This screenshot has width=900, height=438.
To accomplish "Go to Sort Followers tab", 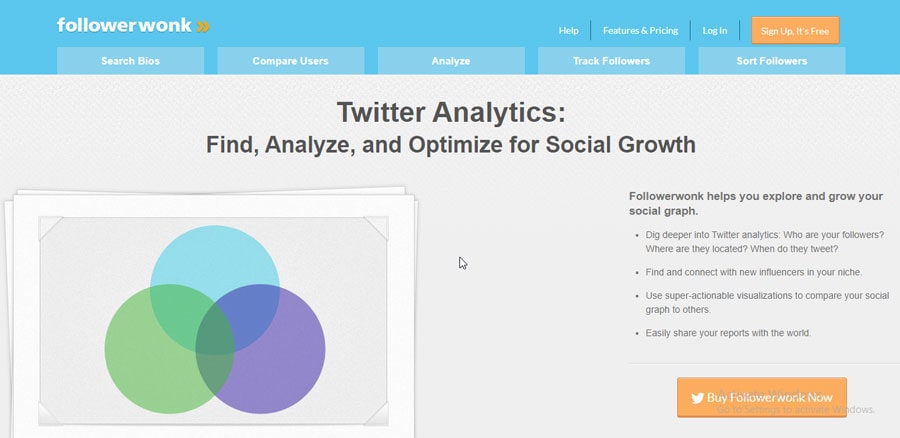I will (771, 61).
